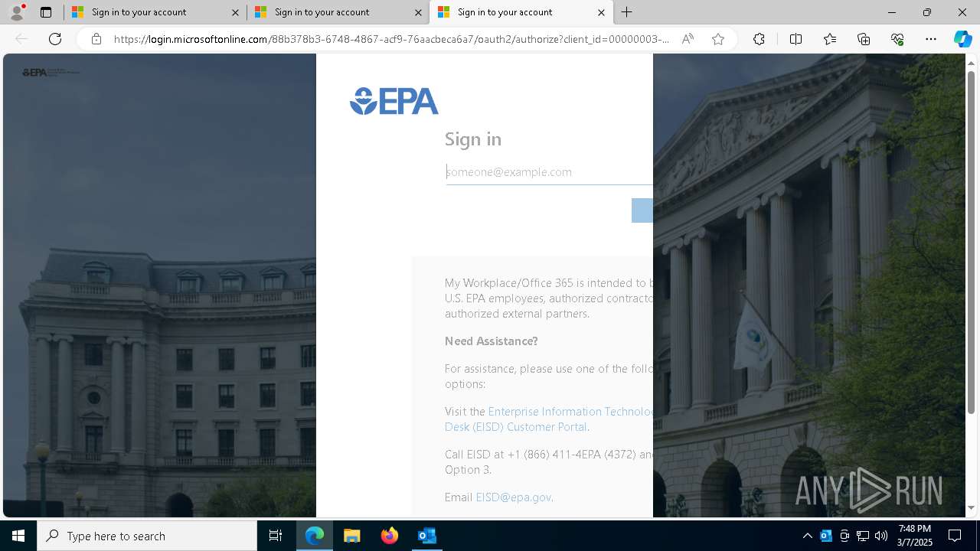
Task: Switch to the second Sign in tab
Action: pyautogui.click(x=337, y=12)
